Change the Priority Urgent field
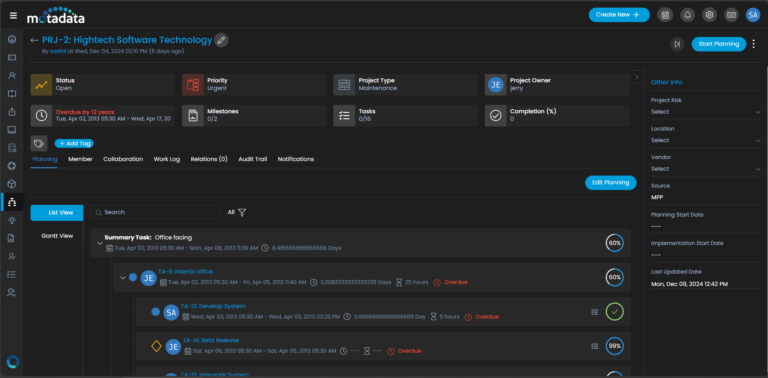This screenshot has height=378, width=768. pos(254,84)
